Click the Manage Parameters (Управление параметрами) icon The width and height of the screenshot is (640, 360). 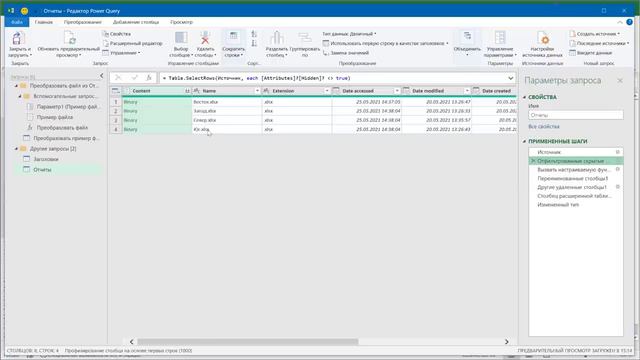tap(500, 38)
